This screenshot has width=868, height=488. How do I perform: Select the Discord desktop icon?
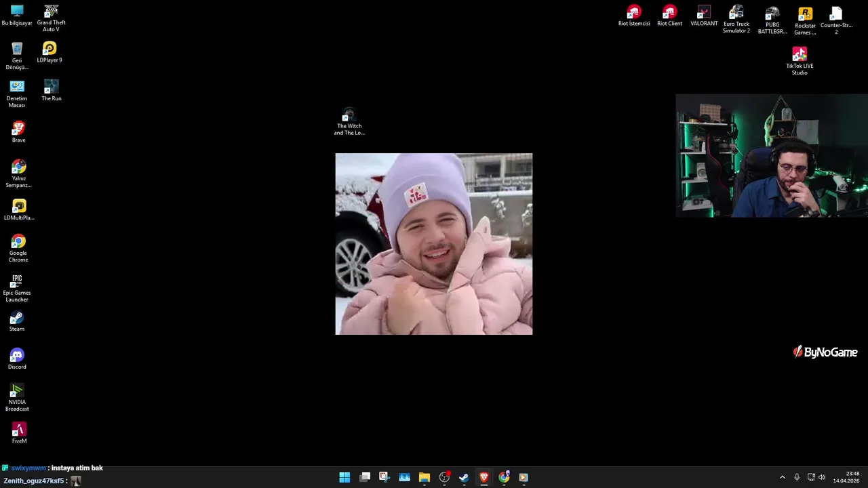[17, 360]
